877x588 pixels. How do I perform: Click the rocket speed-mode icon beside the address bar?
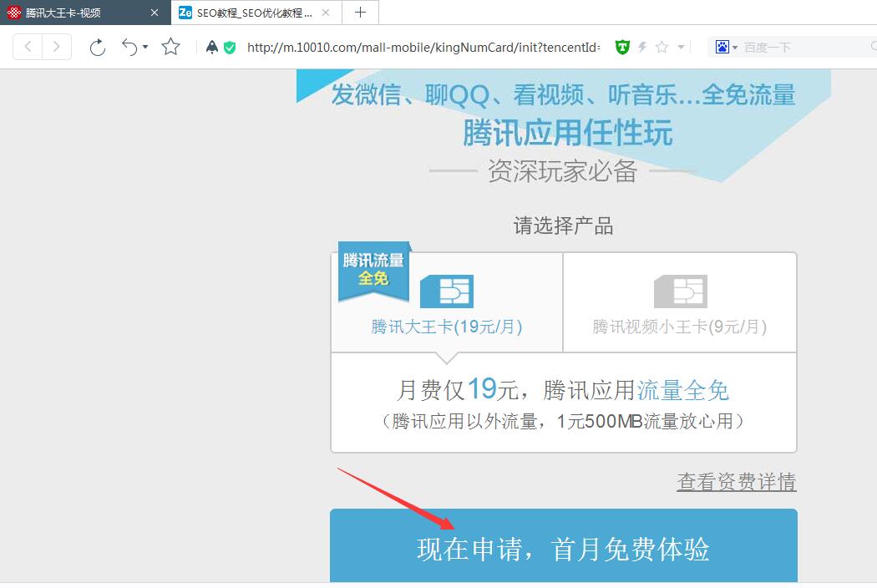point(211,48)
